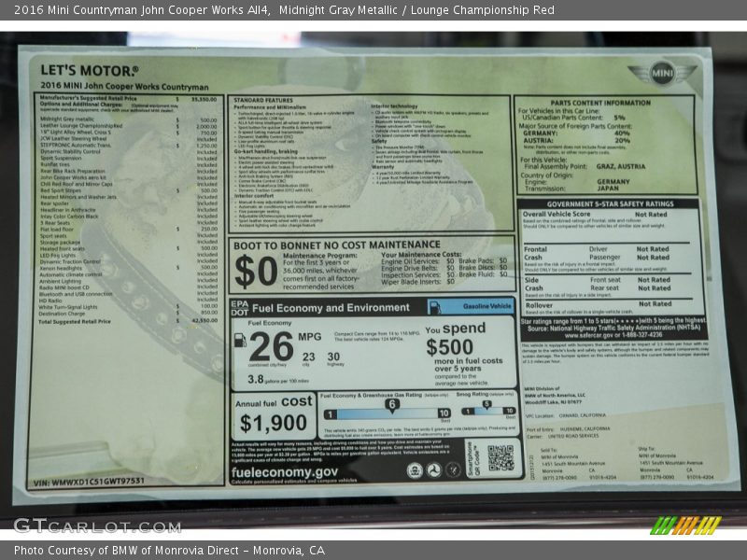747x560 pixels.
Task: Click the fuel pump icon beside 26 MPG
Action: [x=240, y=340]
